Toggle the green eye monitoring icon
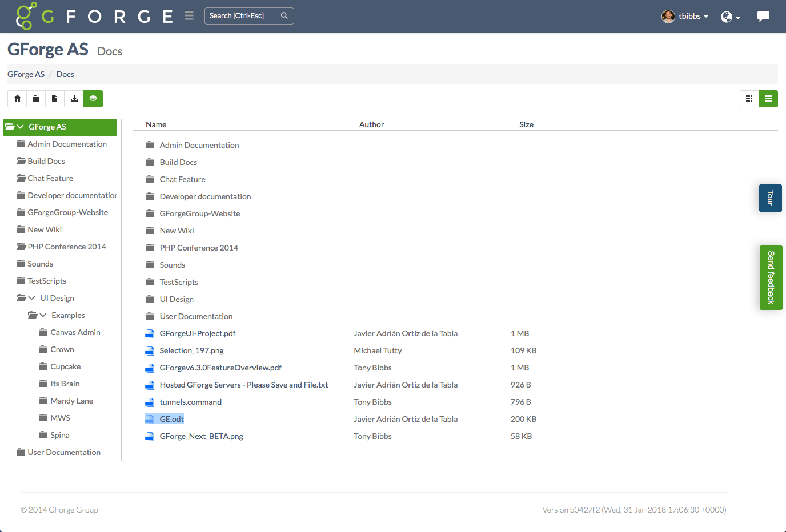 [93, 98]
